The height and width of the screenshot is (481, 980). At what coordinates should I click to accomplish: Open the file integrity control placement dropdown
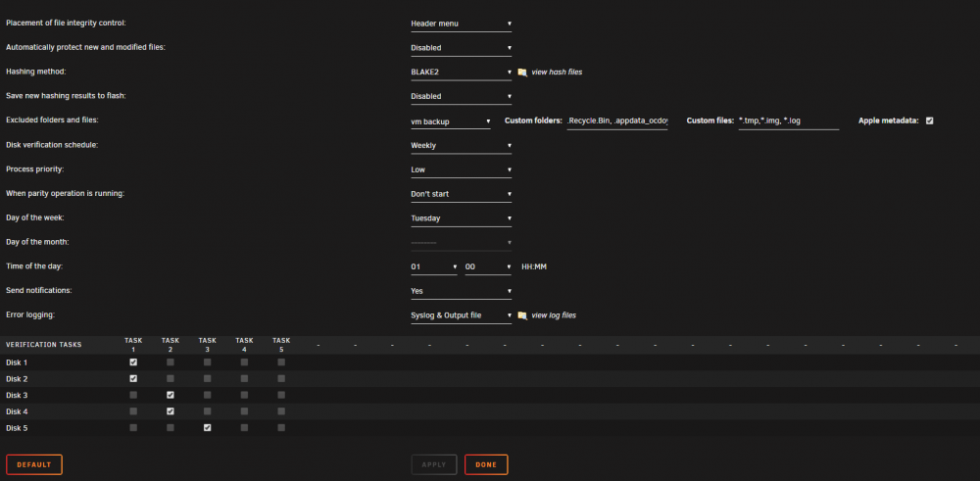pyautogui.click(x=461, y=24)
